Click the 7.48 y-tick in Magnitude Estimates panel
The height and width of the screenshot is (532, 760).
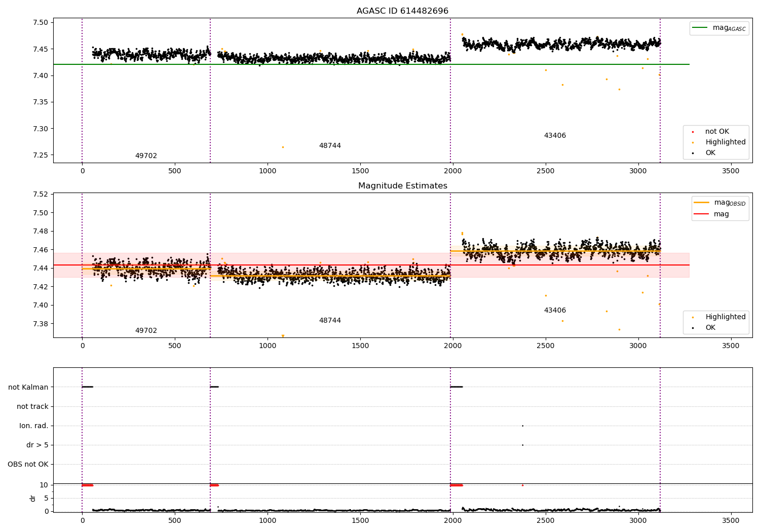click(x=40, y=232)
